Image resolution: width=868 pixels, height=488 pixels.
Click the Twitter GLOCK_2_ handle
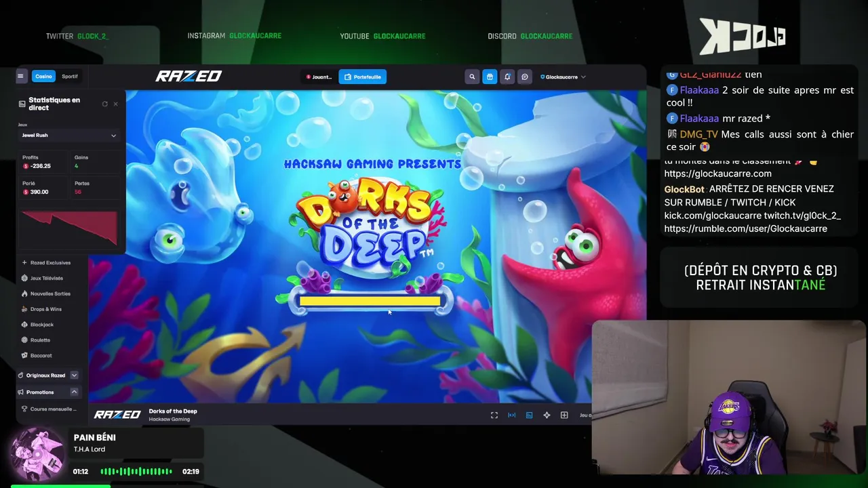coord(93,37)
